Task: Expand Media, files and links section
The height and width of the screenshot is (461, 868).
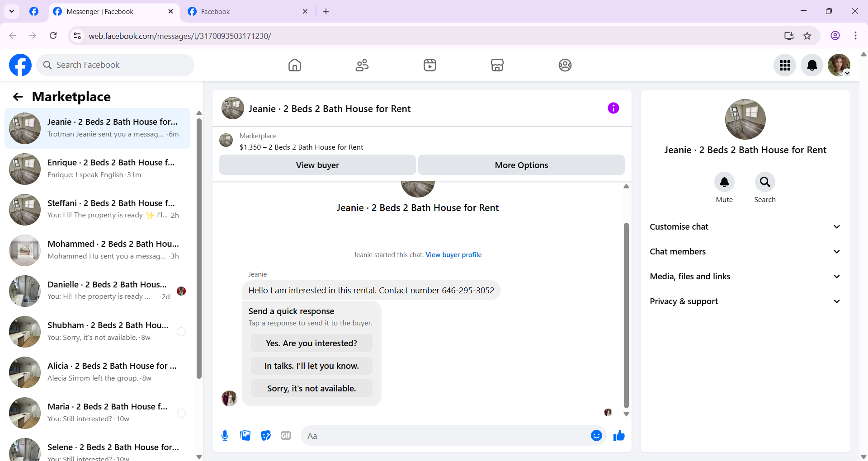Action: [x=745, y=277]
